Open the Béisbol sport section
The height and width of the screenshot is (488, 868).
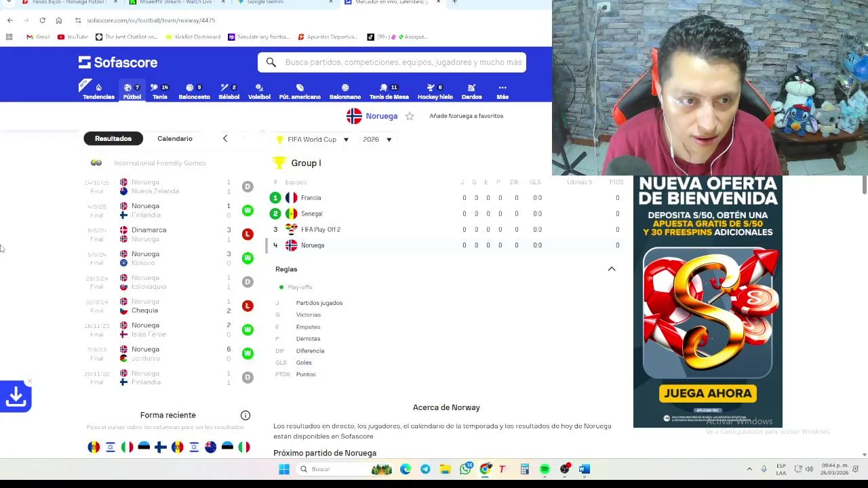click(229, 91)
